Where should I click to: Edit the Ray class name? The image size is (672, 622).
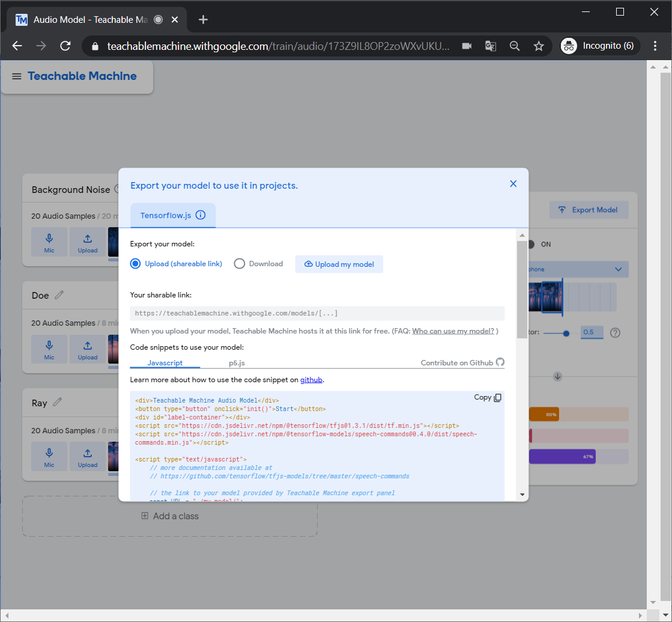[x=58, y=402]
